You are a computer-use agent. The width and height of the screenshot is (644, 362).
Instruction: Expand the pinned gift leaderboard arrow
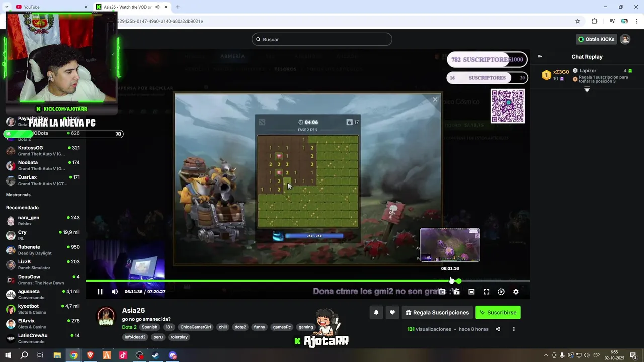click(587, 89)
